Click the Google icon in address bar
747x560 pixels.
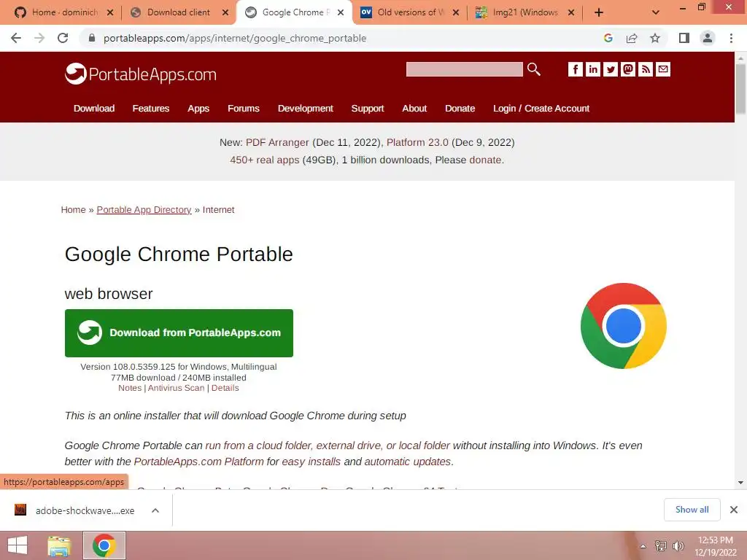[x=608, y=38]
